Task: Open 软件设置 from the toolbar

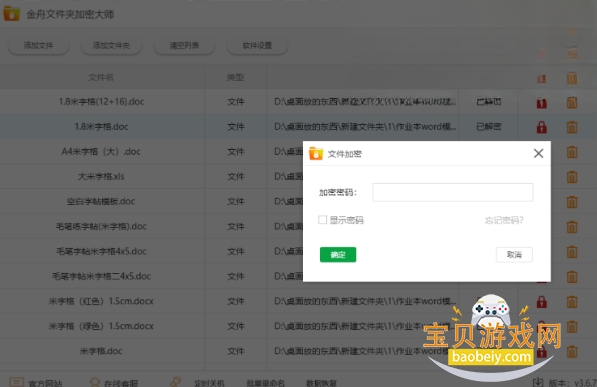Action: pos(257,46)
